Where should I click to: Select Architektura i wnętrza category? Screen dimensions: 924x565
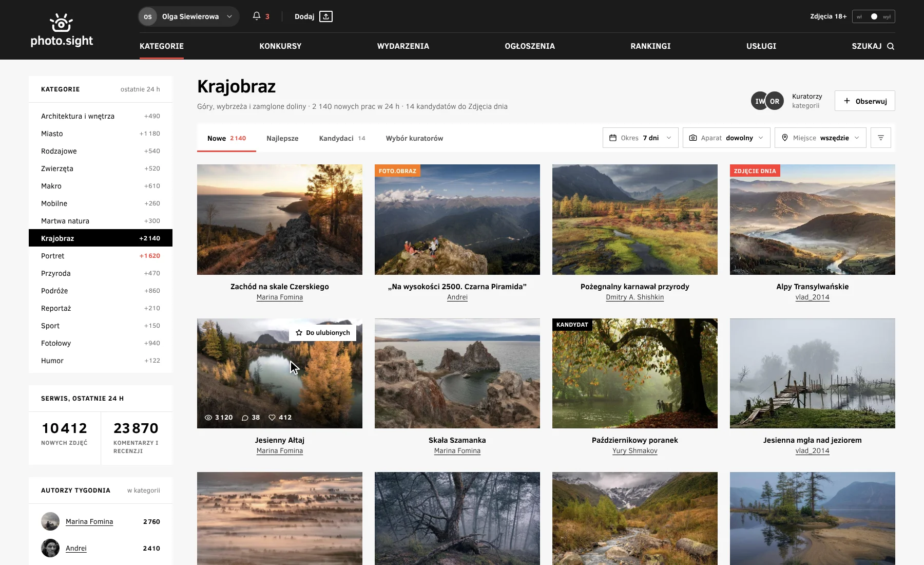pyautogui.click(x=101, y=116)
